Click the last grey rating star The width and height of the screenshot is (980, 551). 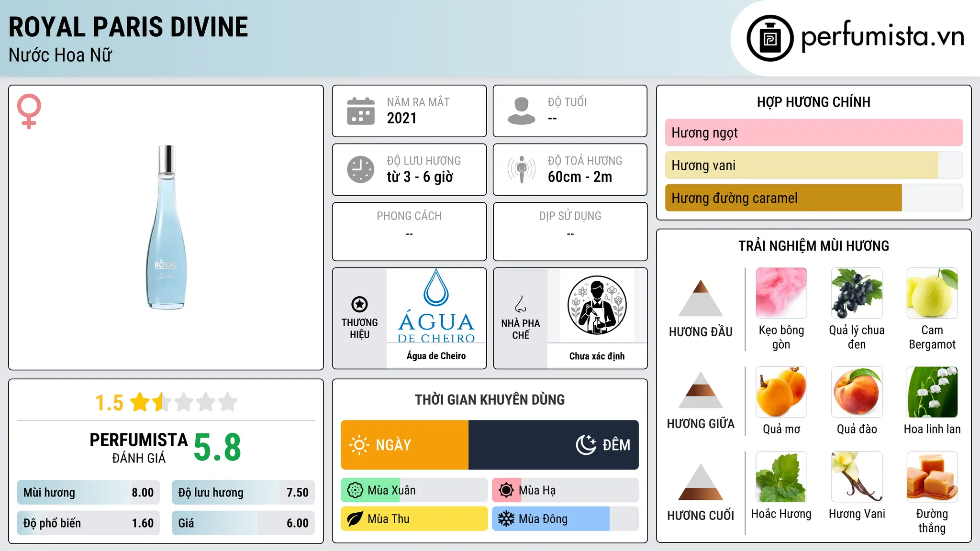pyautogui.click(x=228, y=402)
